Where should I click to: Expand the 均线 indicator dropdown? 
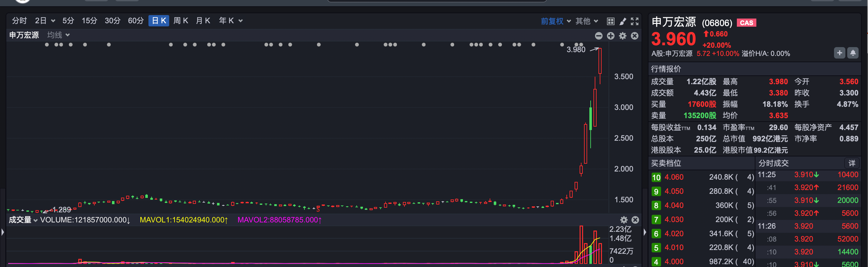pos(58,35)
